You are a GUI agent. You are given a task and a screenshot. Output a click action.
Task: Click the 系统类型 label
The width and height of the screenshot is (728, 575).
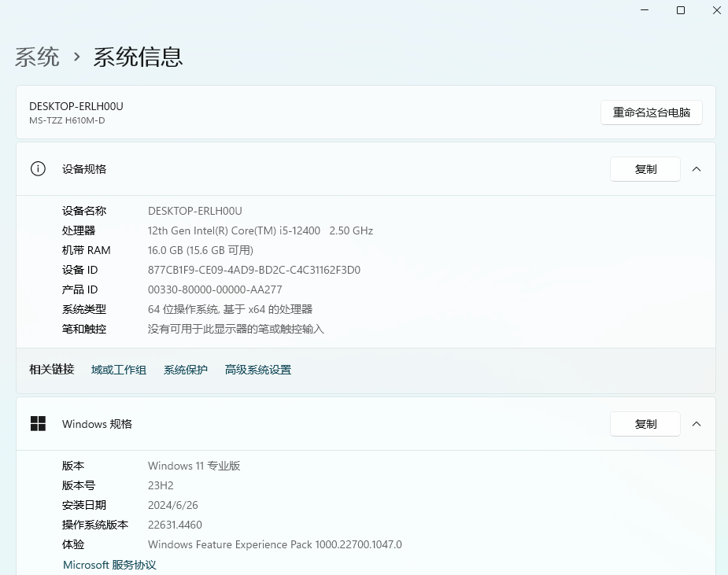tap(84, 310)
